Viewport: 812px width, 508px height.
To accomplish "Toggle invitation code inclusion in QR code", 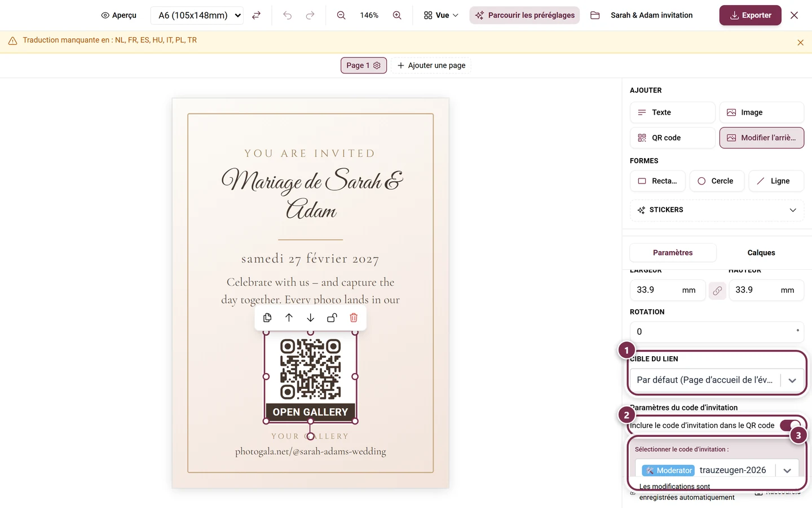I will tap(790, 425).
